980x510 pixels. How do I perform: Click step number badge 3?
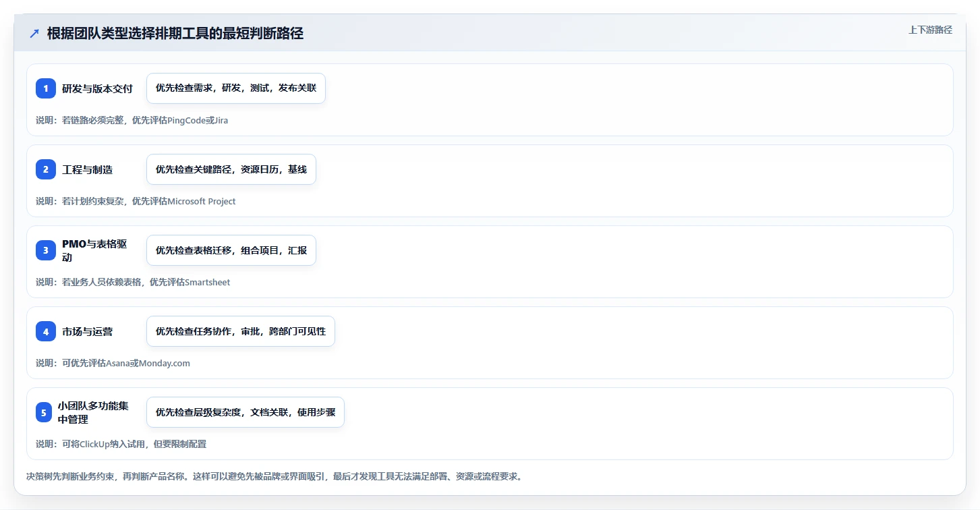(46, 250)
